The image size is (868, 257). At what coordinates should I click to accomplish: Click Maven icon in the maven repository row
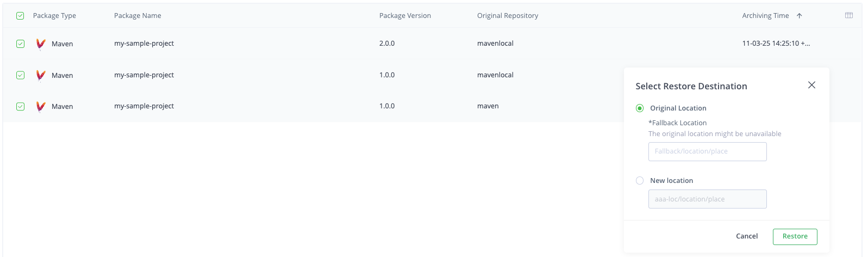coord(41,107)
